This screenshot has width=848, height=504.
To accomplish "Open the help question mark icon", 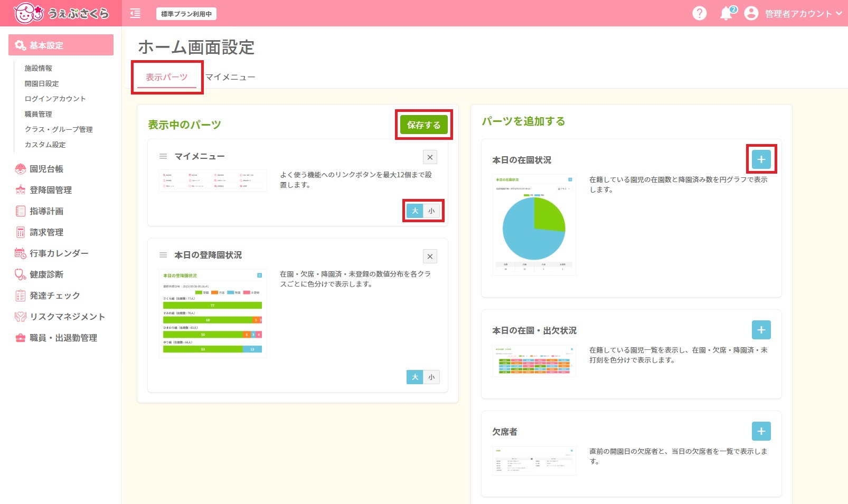I will click(x=699, y=13).
